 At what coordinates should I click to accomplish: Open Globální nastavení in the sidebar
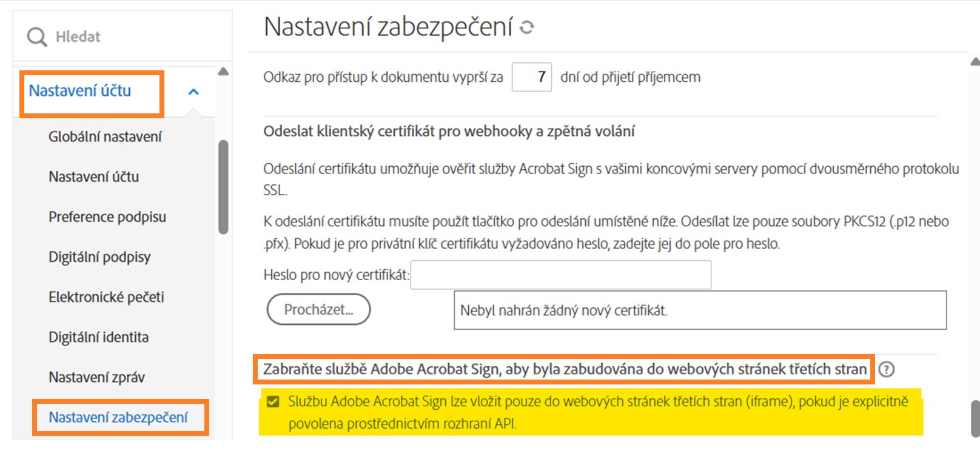pos(105,137)
